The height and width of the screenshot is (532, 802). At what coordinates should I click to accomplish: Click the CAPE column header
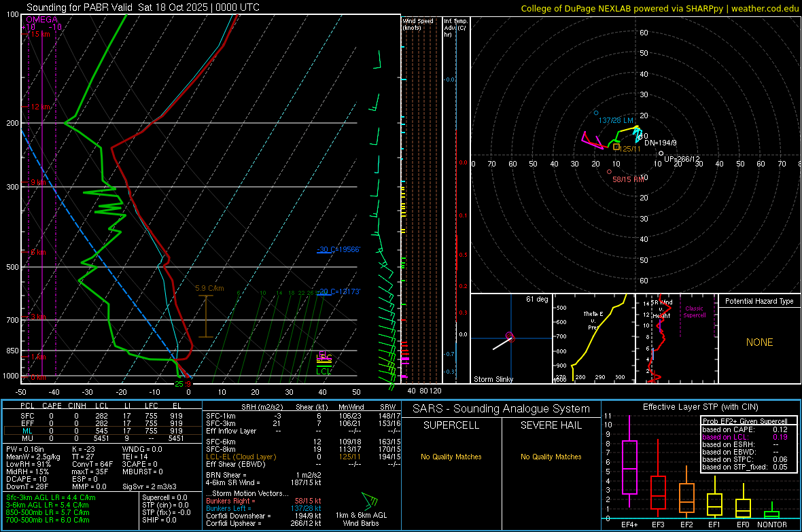[x=52, y=406]
